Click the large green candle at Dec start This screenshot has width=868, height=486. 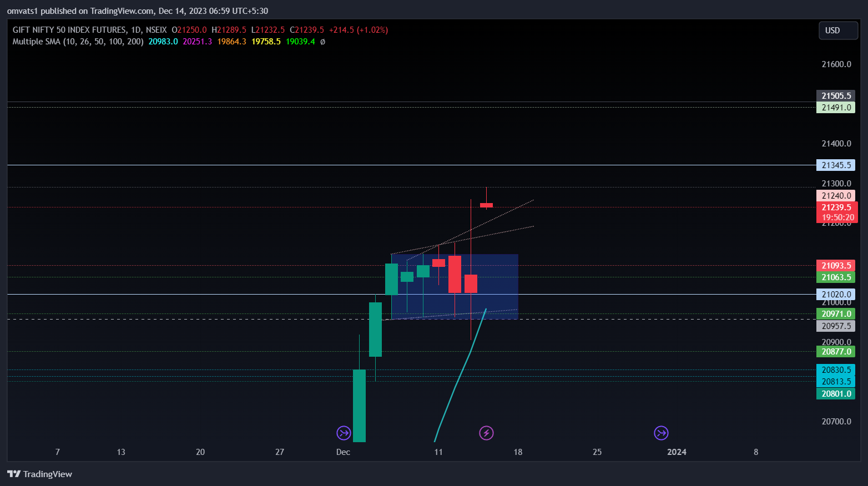pos(359,406)
